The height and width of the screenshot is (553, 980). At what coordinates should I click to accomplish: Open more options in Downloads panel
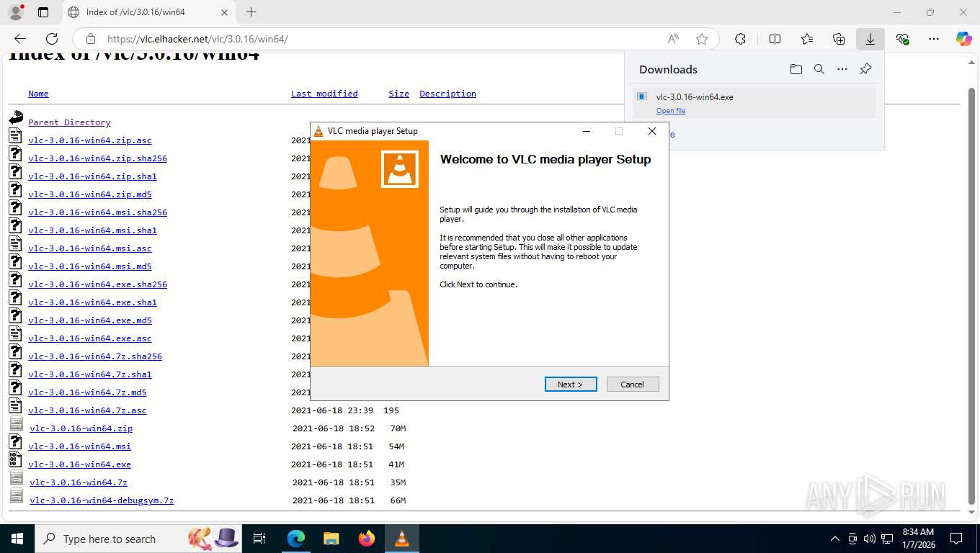click(842, 69)
